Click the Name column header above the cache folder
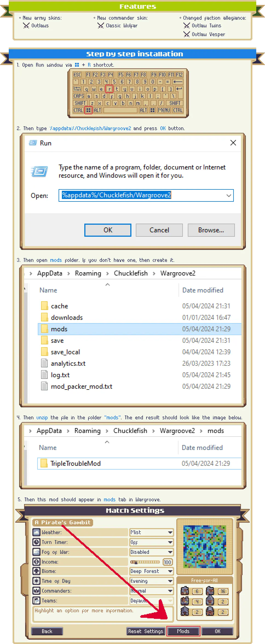This screenshot has width=265, height=644. click(48, 290)
